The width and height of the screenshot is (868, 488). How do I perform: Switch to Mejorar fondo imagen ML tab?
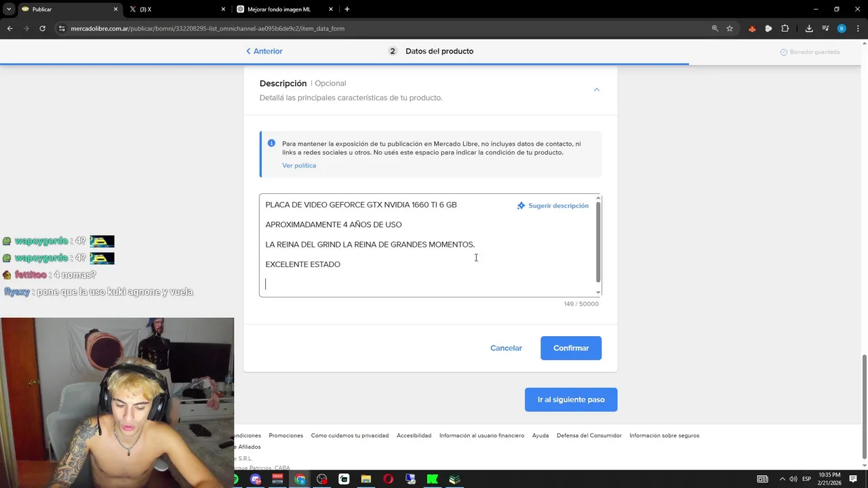point(285,9)
